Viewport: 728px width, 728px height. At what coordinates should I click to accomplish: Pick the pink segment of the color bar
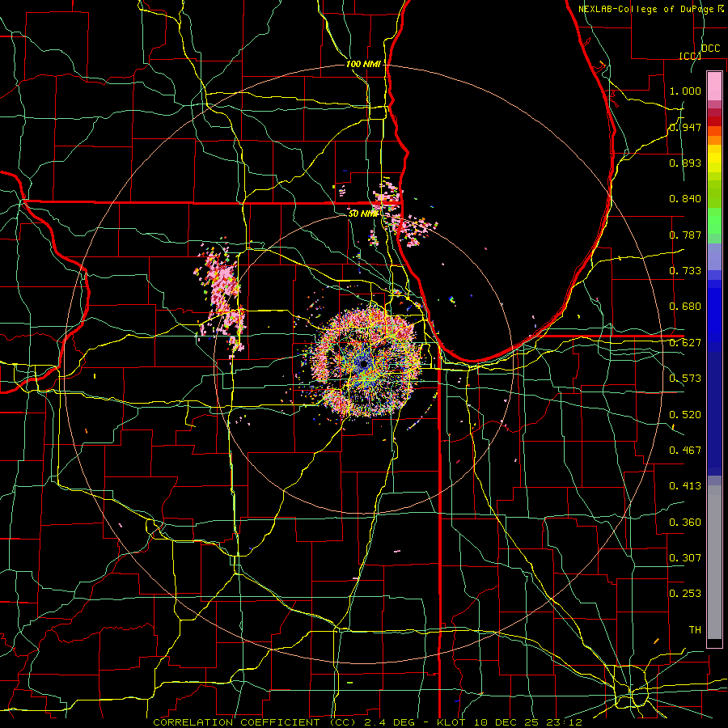coord(714,86)
